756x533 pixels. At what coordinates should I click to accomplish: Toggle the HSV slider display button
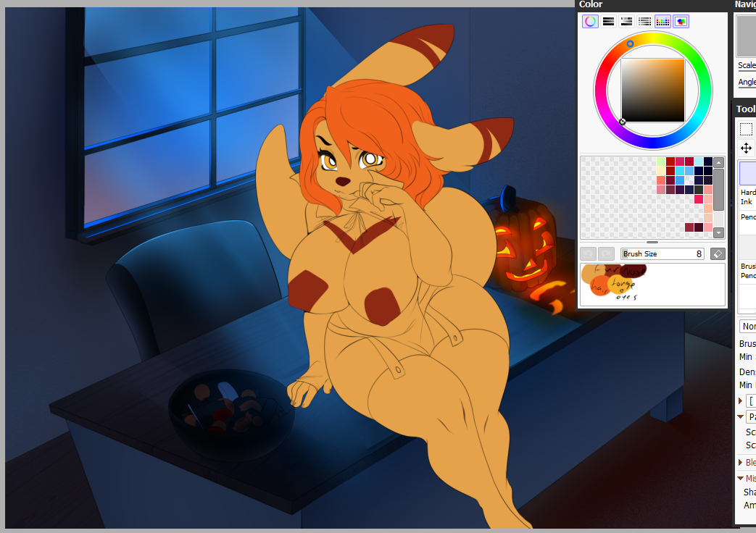coord(626,21)
